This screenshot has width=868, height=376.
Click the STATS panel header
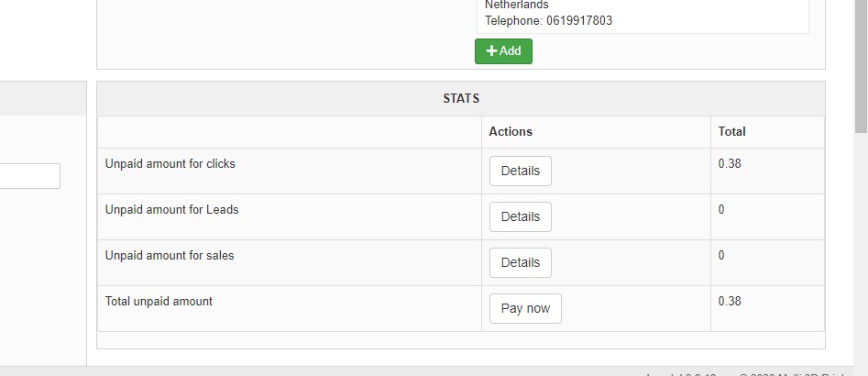461,98
